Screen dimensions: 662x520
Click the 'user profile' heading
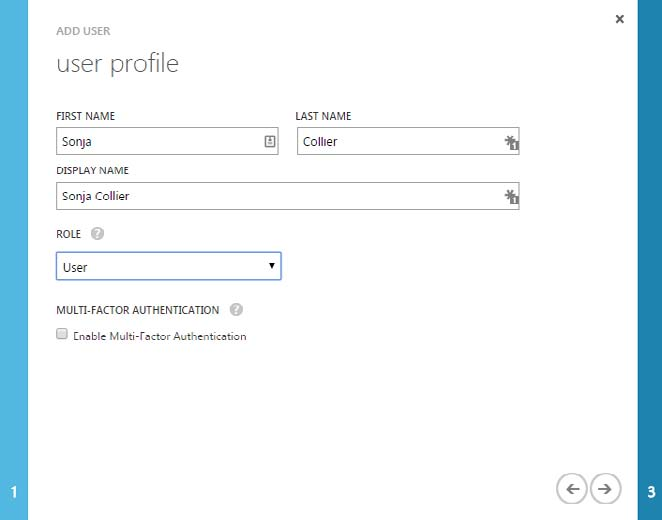click(x=117, y=64)
